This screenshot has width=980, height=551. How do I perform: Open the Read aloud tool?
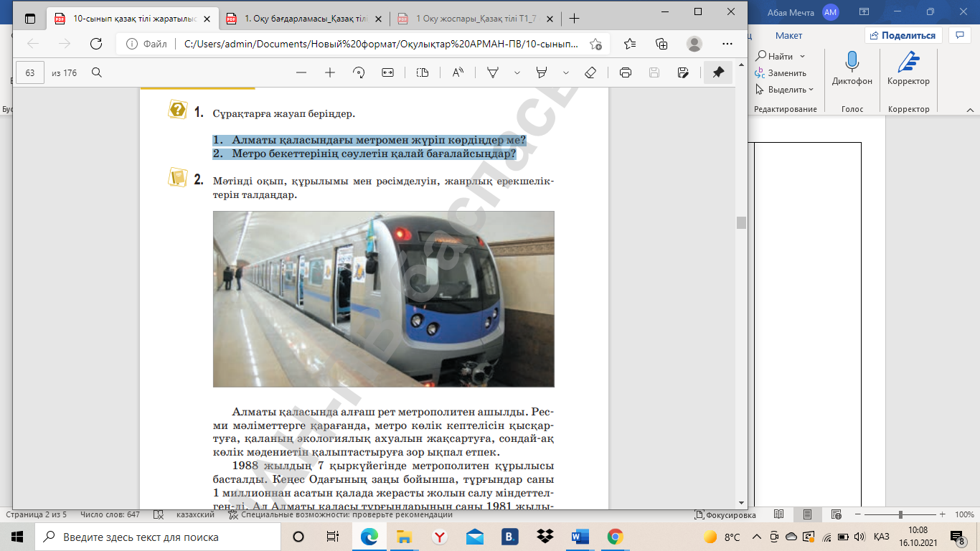(457, 72)
